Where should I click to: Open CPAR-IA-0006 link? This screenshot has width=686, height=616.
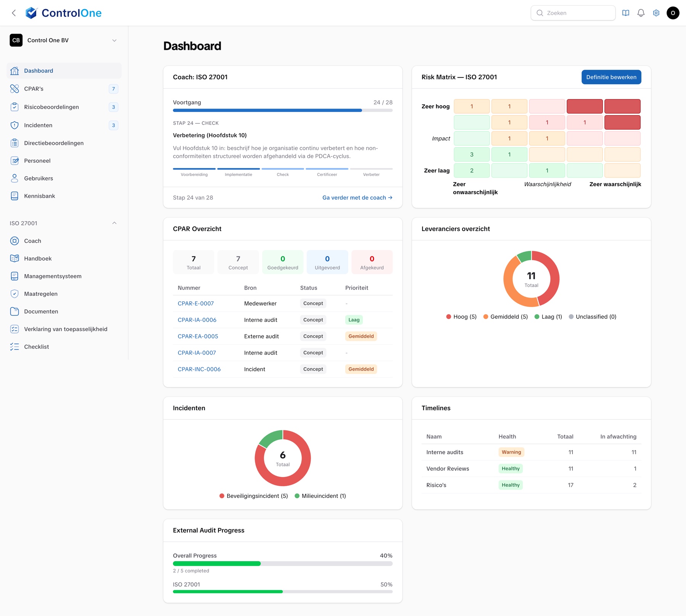[x=197, y=320]
